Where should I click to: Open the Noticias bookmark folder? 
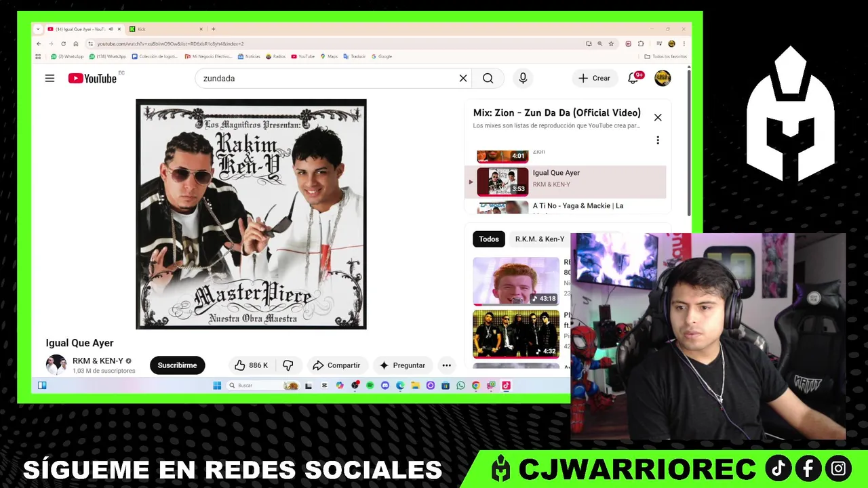tap(249, 57)
